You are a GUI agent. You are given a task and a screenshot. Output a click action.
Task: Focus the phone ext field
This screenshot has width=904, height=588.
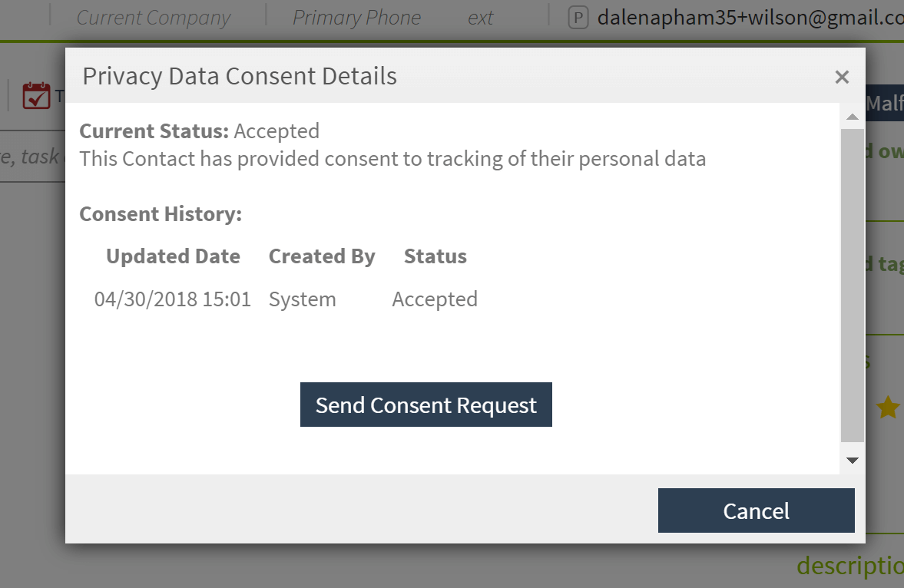pyautogui.click(x=480, y=18)
